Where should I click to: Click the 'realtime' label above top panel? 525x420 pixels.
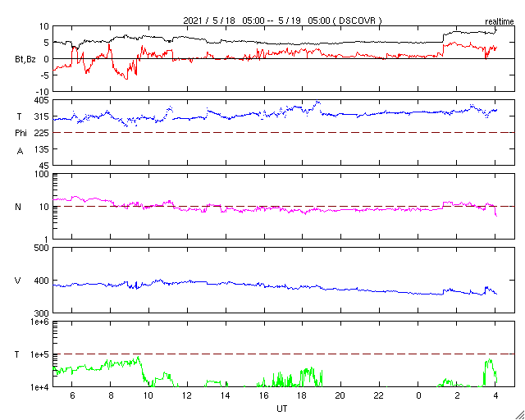(x=500, y=22)
